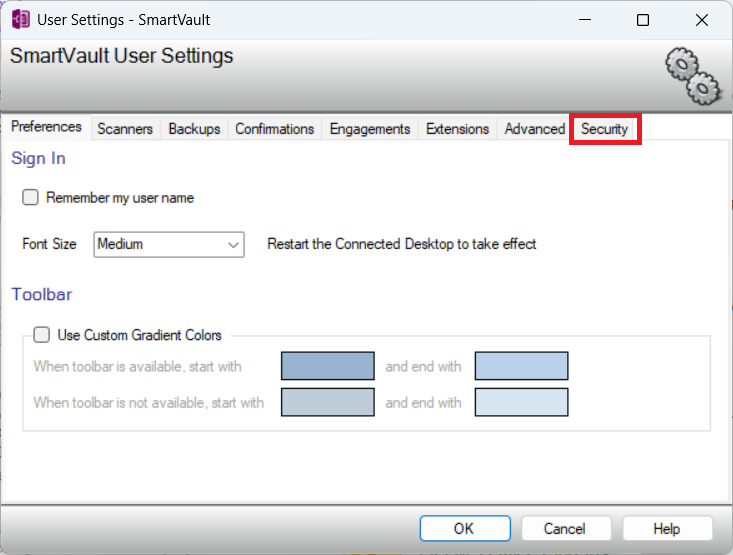733x555 pixels.
Task: Click the SmartVault app icon in title bar
Action: [21, 20]
